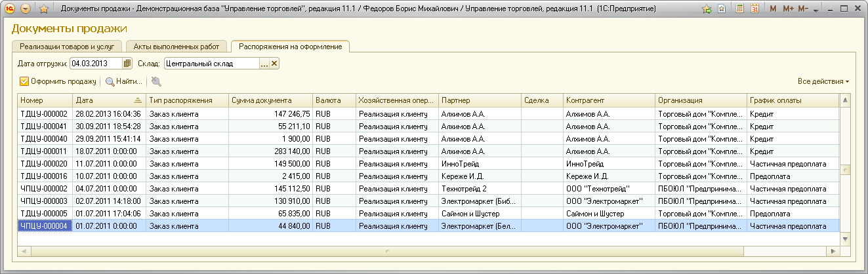Image resolution: width=868 pixels, height=274 pixels.
Task: Open the 1C main menu dropdown button
Action: point(26,10)
